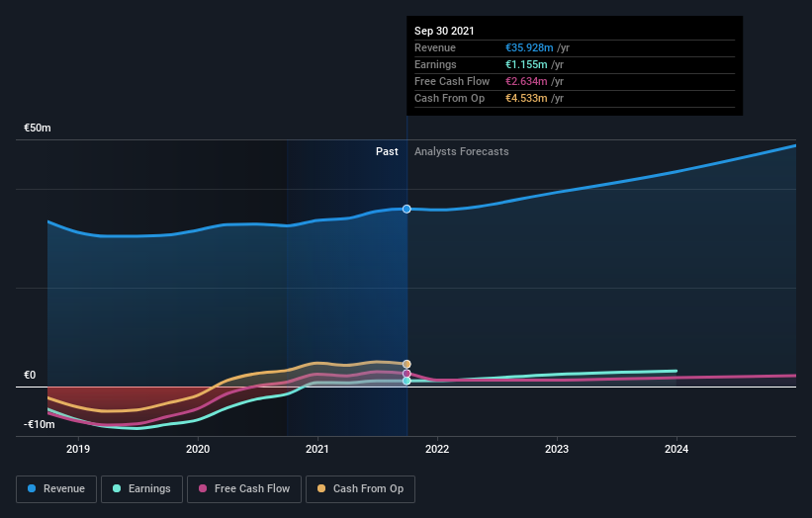Toggle the Earnings legend button
This screenshot has width=812, height=518.
pyautogui.click(x=141, y=489)
